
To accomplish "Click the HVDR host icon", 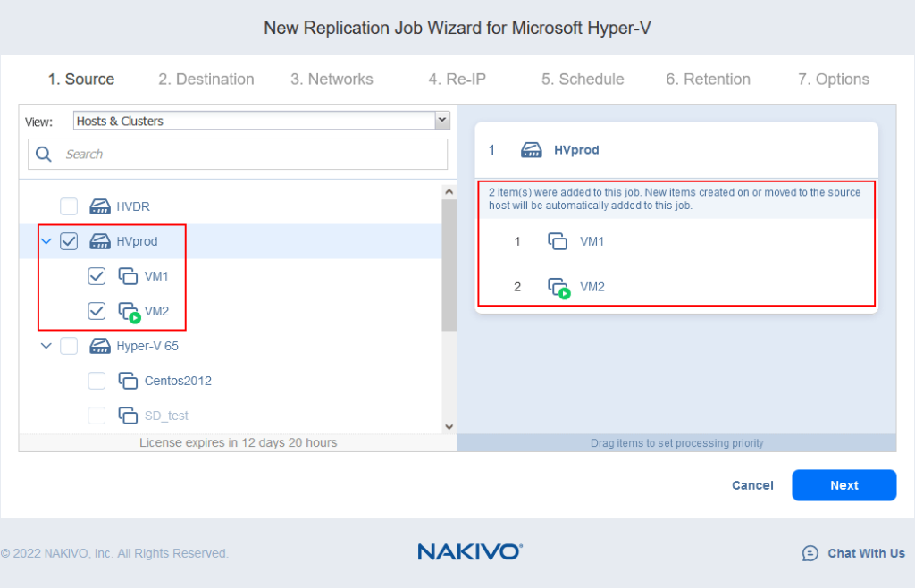I will (x=99, y=206).
